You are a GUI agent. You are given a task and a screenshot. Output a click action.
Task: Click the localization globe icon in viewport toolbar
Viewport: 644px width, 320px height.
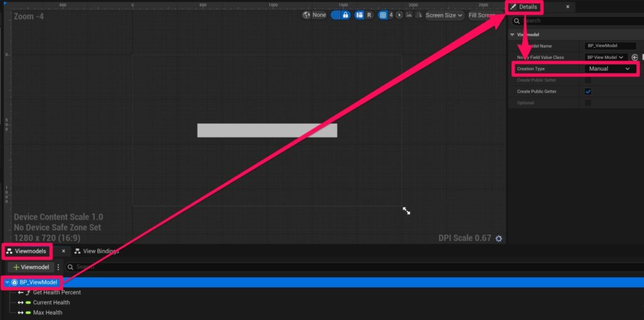[307, 15]
